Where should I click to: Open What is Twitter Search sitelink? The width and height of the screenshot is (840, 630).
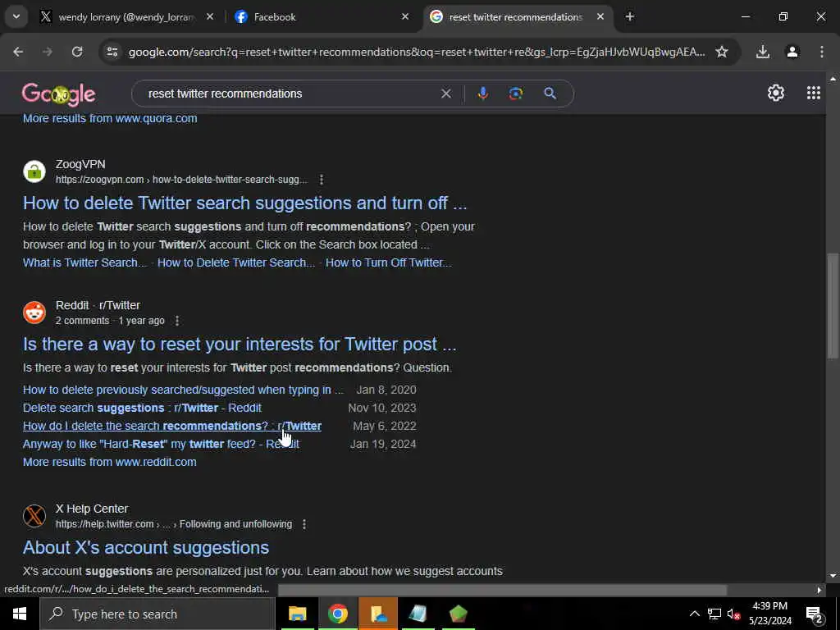(x=84, y=262)
